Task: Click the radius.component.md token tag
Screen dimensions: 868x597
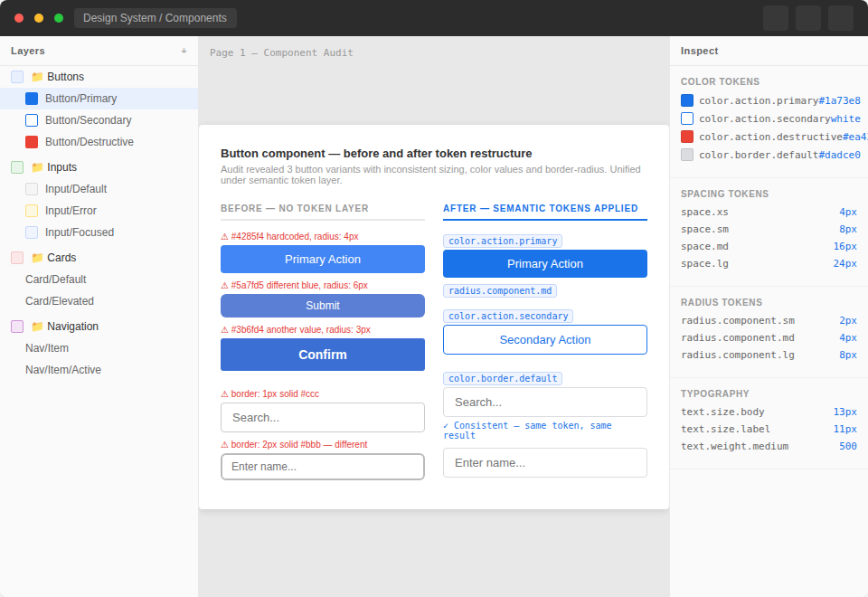Action: click(x=500, y=290)
